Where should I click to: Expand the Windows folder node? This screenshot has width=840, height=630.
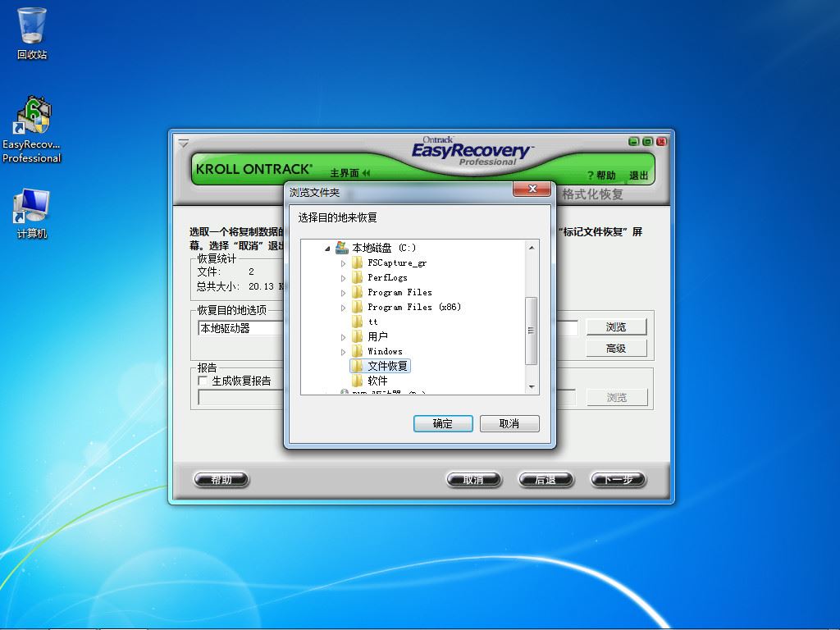point(343,351)
